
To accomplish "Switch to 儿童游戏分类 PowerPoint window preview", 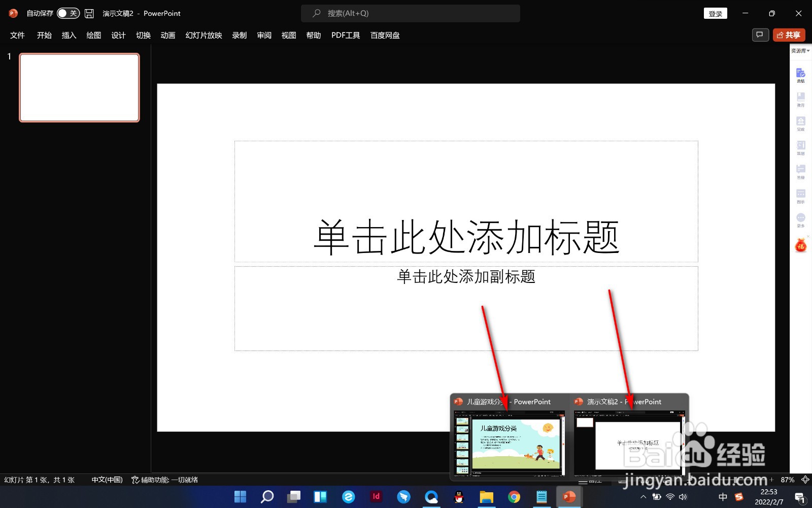I will [510, 437].
